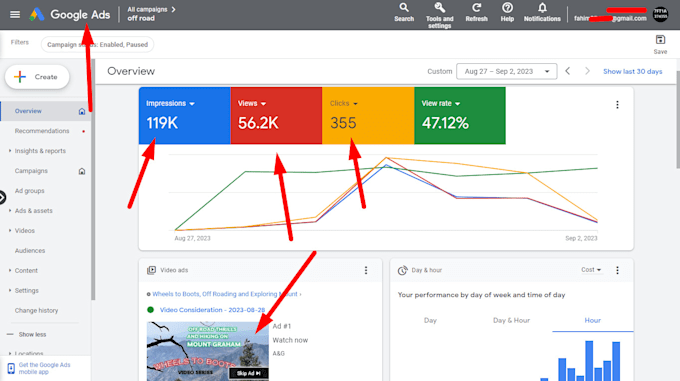Click the Filters label
This screenshot has height=381, width=680.
(20, 42)
